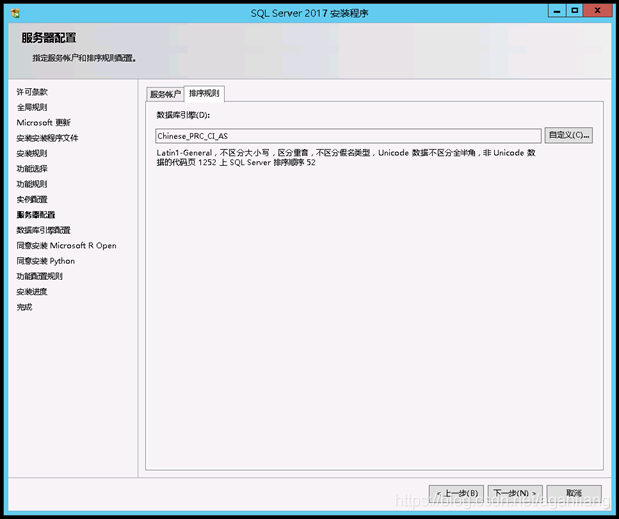Focus the Chinese_PRC_CI_AS collation field
This screenshot has height=519, width=619.
pyautogui.click(x=348, y=136)
